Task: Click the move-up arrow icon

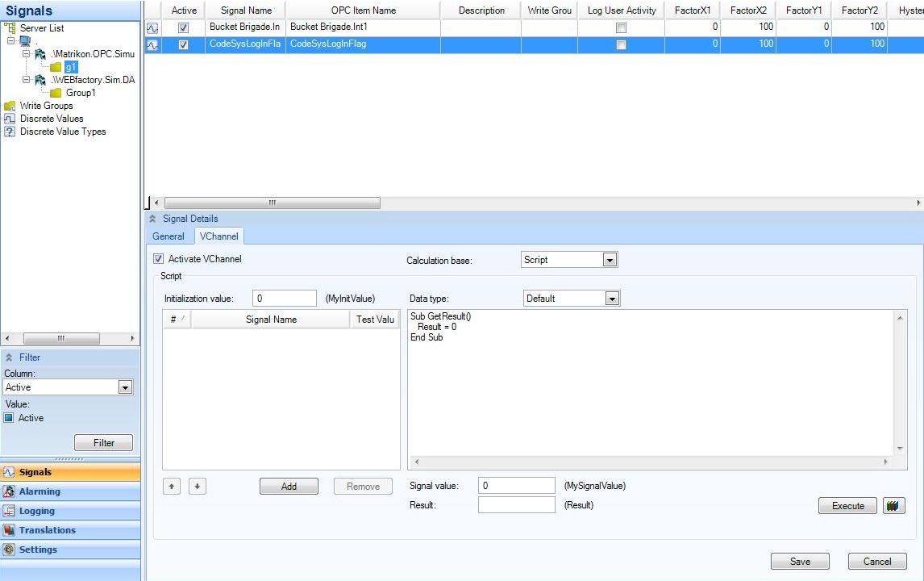Action: (x=173, y=487)
